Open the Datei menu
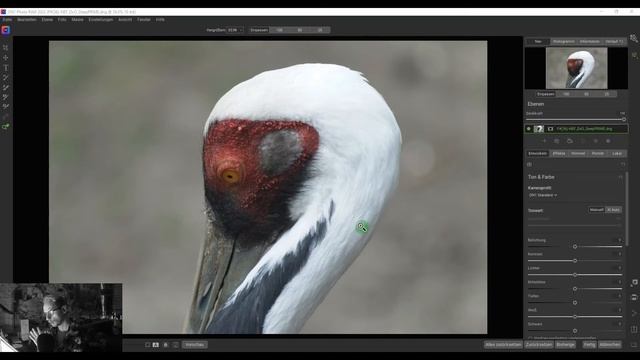The image size is (640, 360). tap(7, 20)
